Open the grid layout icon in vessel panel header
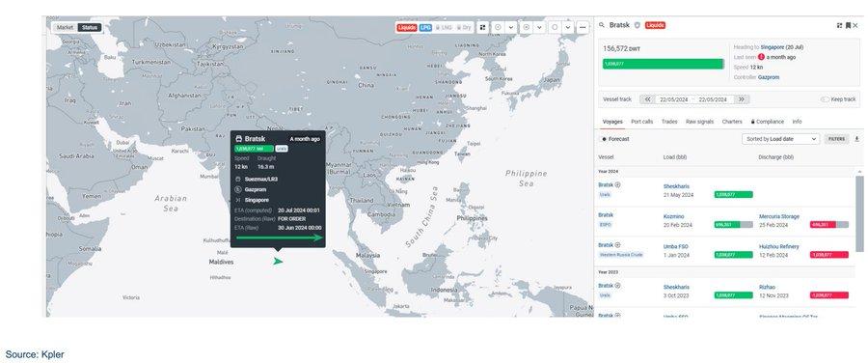 (840, 25)
